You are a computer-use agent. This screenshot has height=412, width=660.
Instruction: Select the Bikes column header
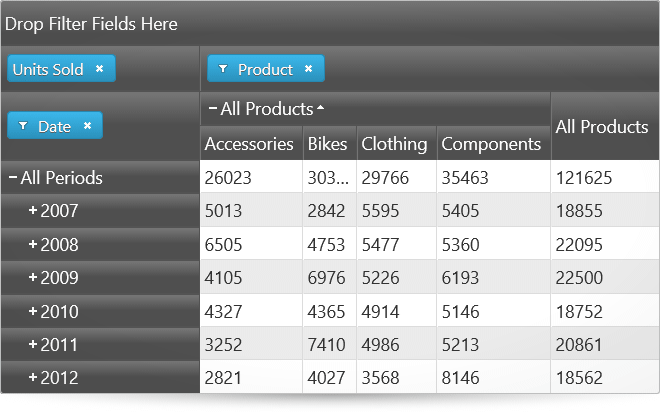pos(327,144)
